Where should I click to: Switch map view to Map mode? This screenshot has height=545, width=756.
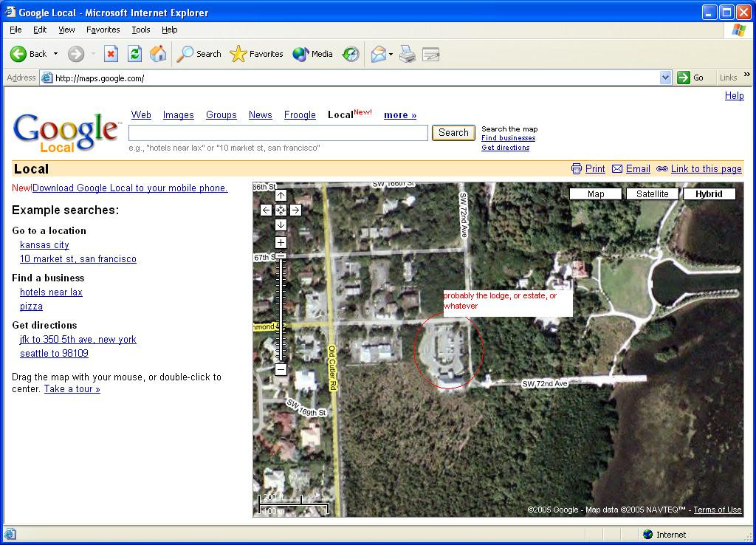tap(596, 194)
